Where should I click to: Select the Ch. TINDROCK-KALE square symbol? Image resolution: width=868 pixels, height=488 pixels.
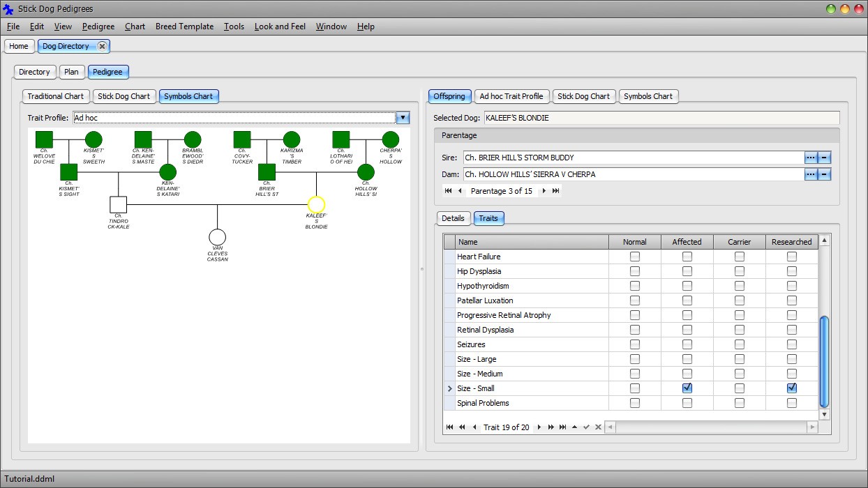[x=118, y=204]
